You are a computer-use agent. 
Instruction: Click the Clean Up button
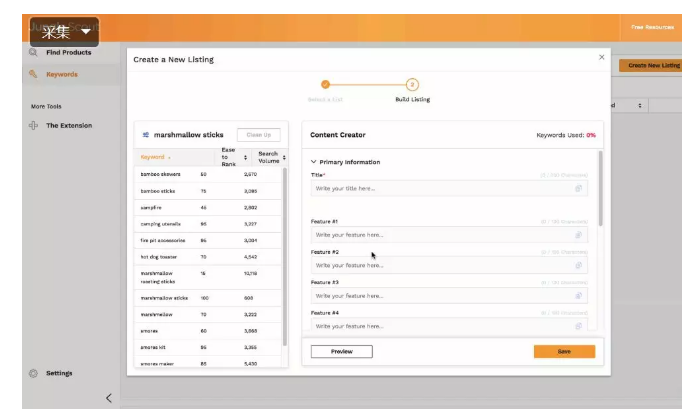click(259, 135)
